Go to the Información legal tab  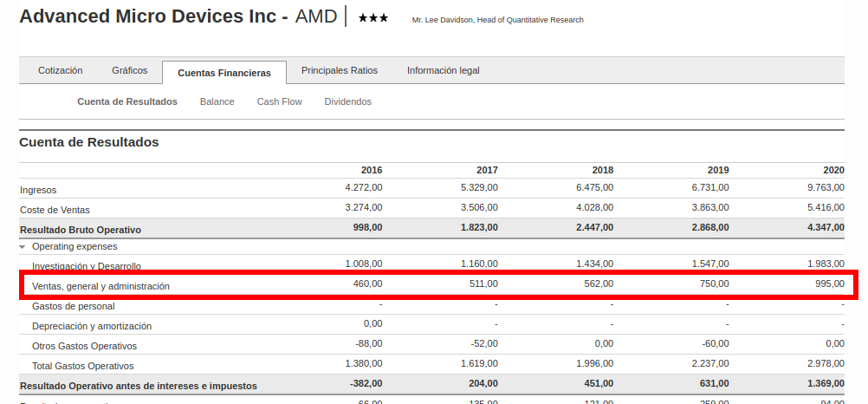coord(443,70)
